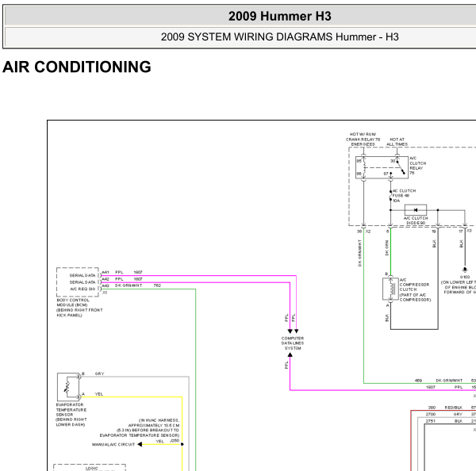Image resolution: width=476 pixels, height=471 pixels.
Task: Click the J250 splice label
Action: pyautogui.click(x=175, y=440)
